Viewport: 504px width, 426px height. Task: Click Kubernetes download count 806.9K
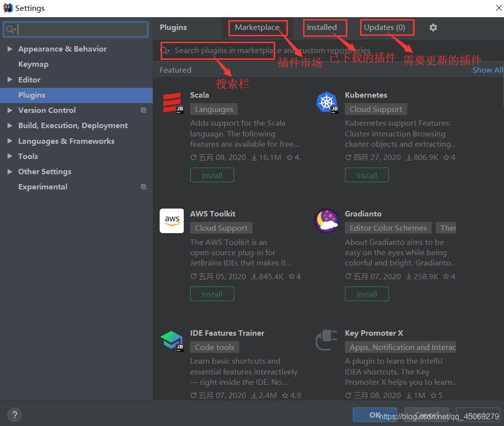[421, 158]
